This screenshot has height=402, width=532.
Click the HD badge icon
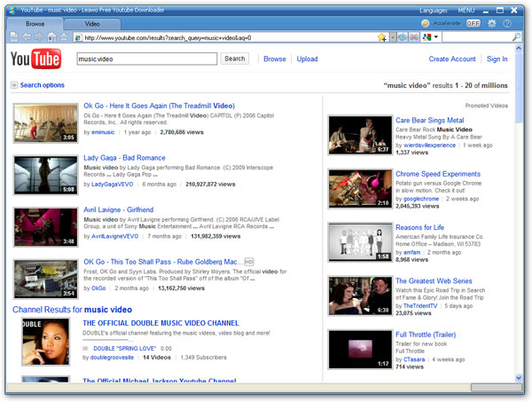[249, 262]
